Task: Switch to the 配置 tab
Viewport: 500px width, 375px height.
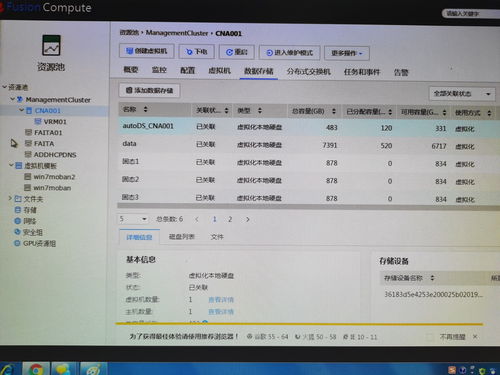Action: [187, 70]
